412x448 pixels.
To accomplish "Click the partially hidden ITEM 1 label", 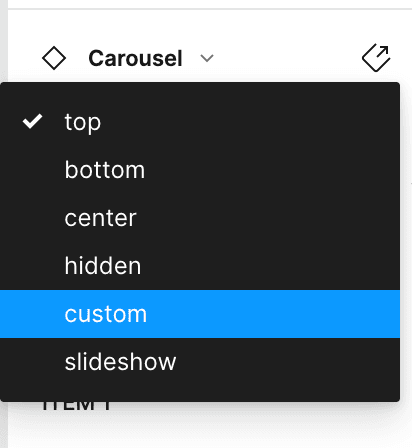I will tap(76, 406).
